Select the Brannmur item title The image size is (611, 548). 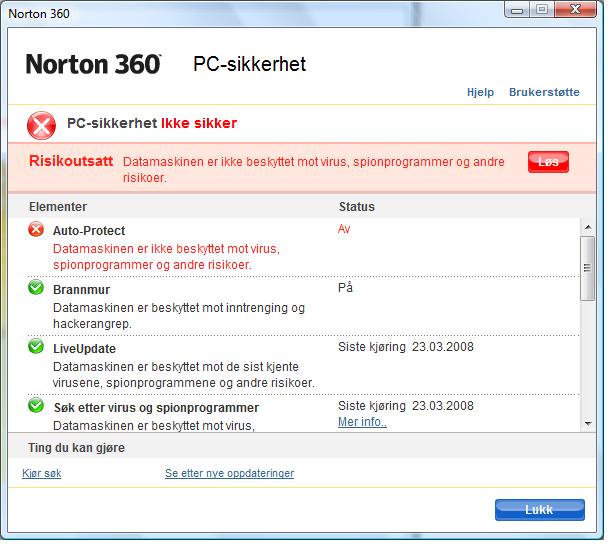pyautogui.click(x=81, y=290)
